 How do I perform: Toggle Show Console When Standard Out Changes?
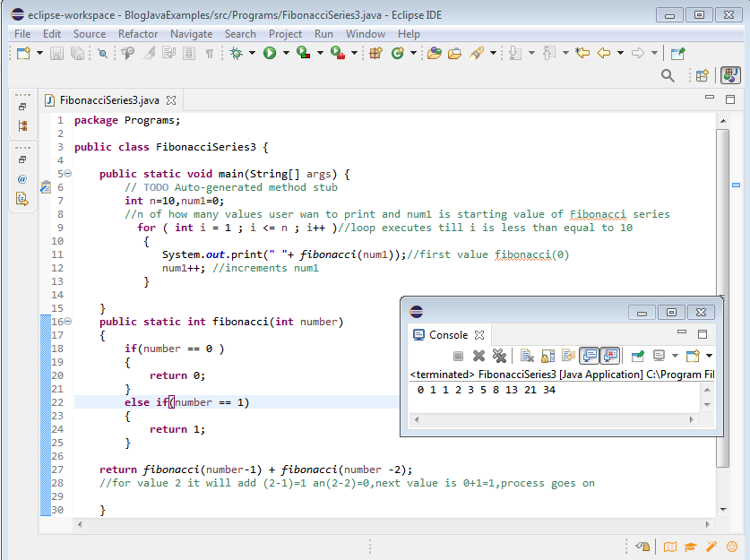pyautogui.click(x=589, y=357)
